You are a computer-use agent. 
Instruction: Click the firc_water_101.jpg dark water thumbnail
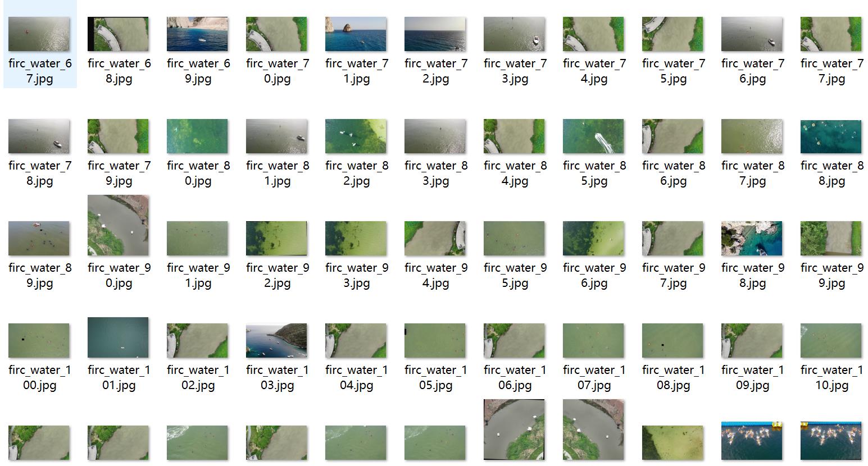click(118, 338)
